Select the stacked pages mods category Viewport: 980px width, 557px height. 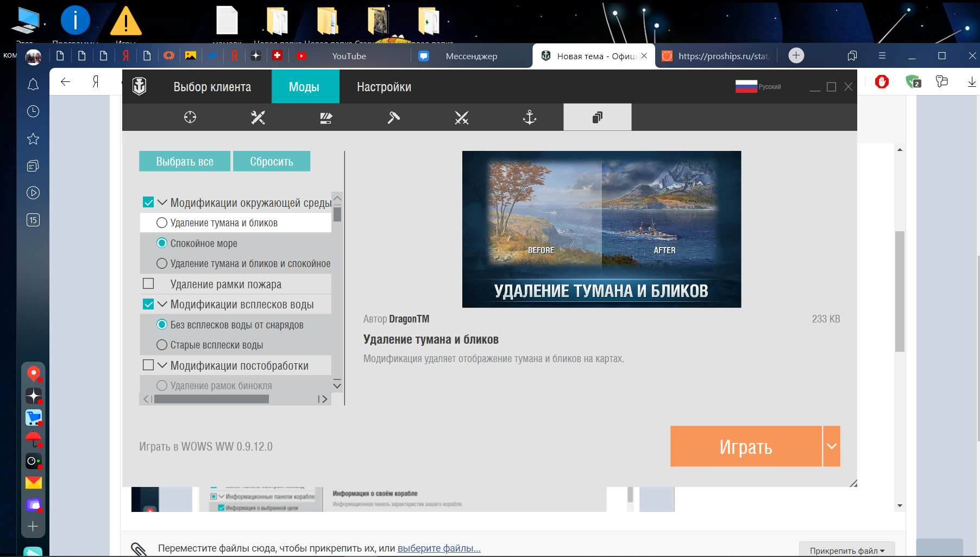click(x=598, y=117)
